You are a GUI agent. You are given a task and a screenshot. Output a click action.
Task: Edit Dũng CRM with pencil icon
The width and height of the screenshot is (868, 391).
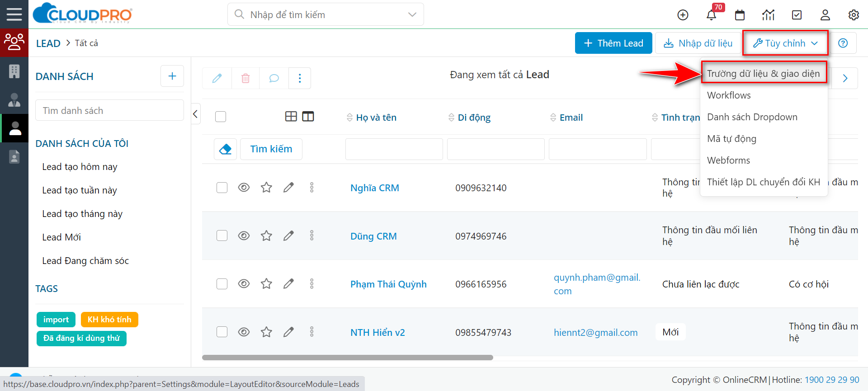[288, 236]
